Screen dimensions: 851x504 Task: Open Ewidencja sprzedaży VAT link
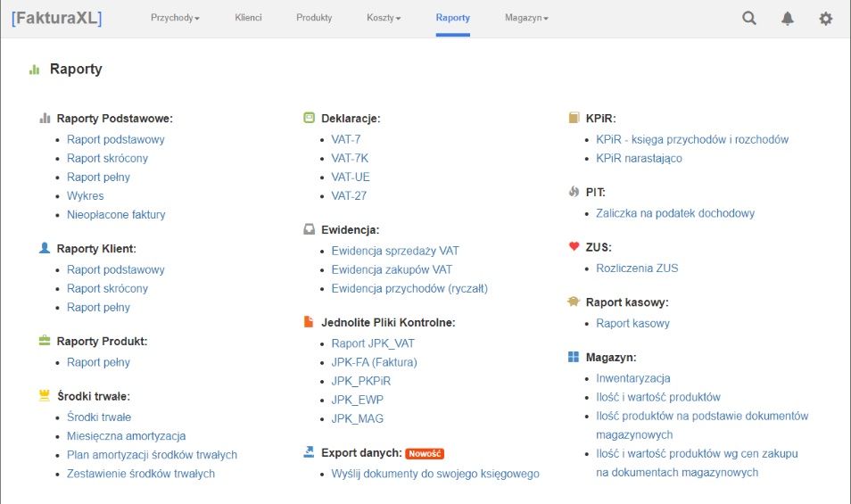(x=395, y=252)
